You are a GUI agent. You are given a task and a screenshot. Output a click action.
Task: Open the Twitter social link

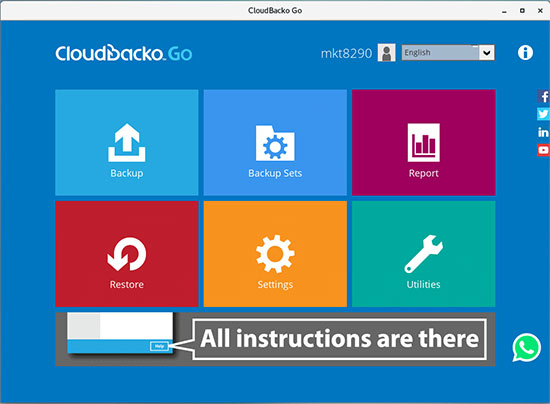coord(543,114)
